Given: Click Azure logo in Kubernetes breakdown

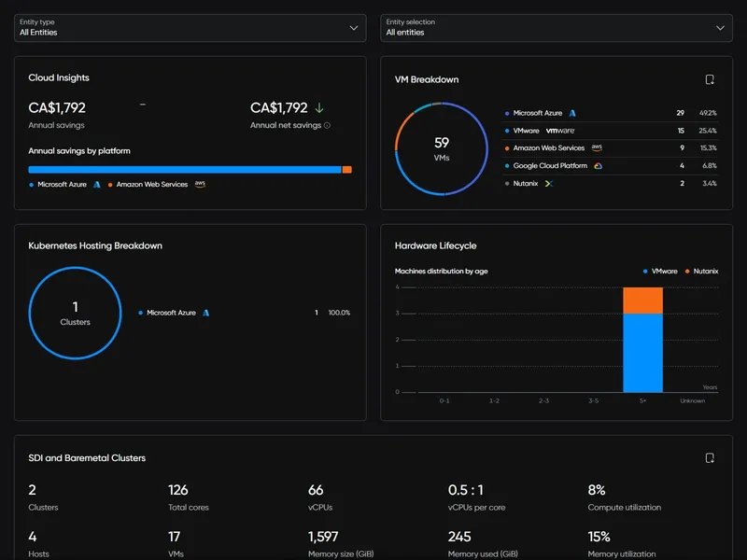Looking at the screenshot, I should (205, 313).
